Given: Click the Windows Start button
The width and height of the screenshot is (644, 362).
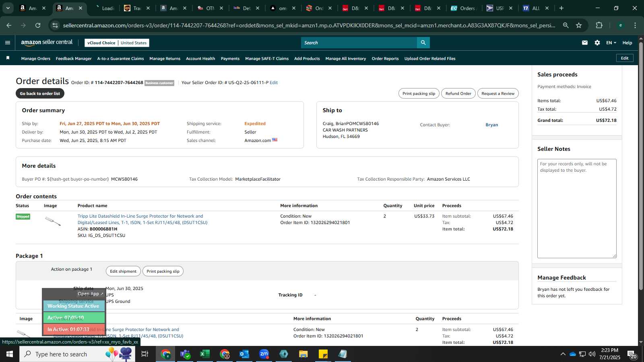Looking at the screenshot, I should pyautogui.click(x=10, y=354).
